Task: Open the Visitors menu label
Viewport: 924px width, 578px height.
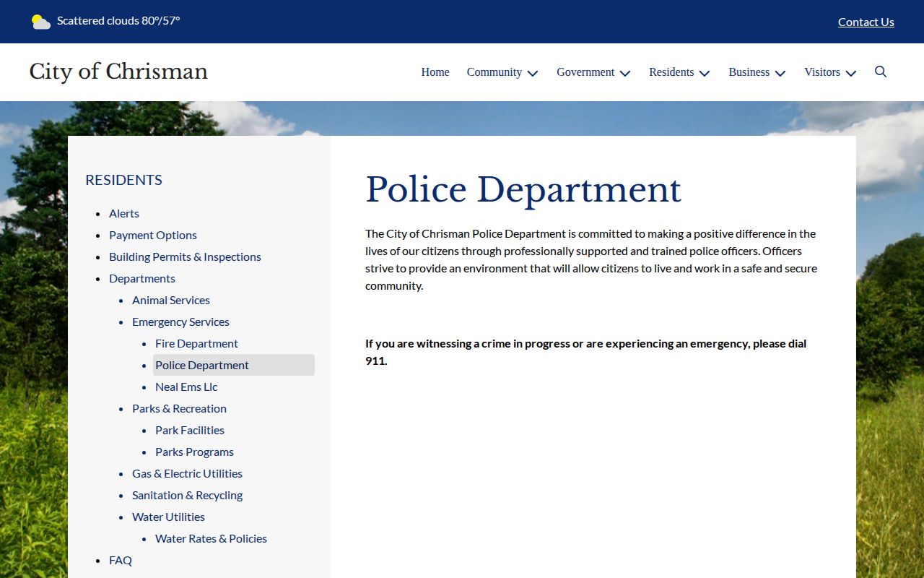Action: [x=822, y=72]
